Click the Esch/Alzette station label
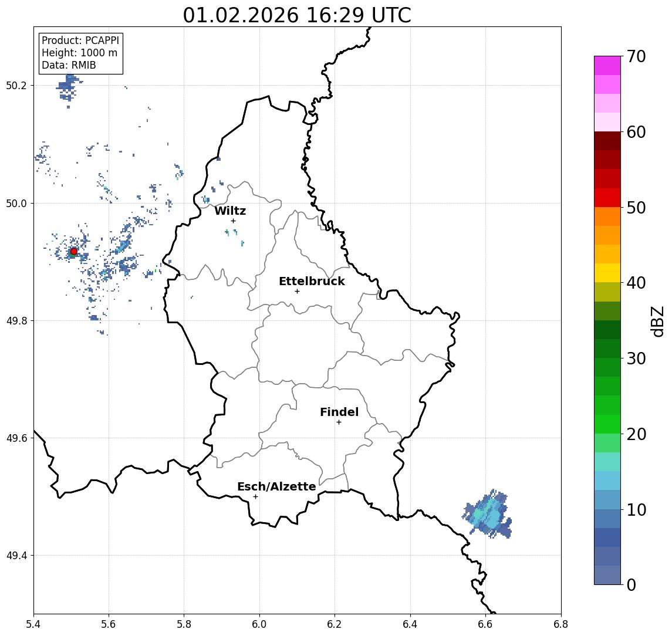Viewport: 672px width, 636px height. [x=276, y=486]
